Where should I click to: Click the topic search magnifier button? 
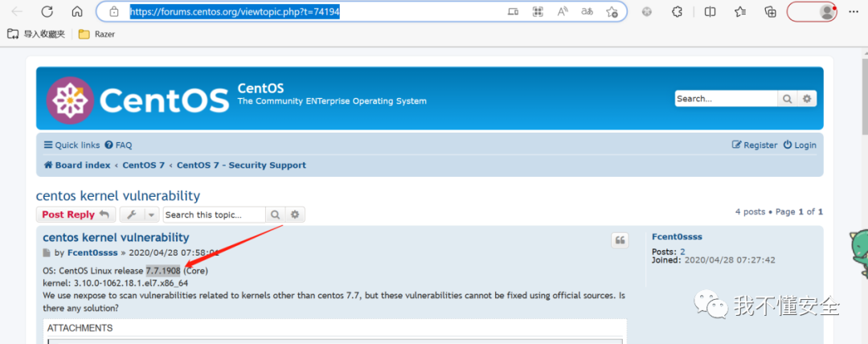[x=275, y=215]
